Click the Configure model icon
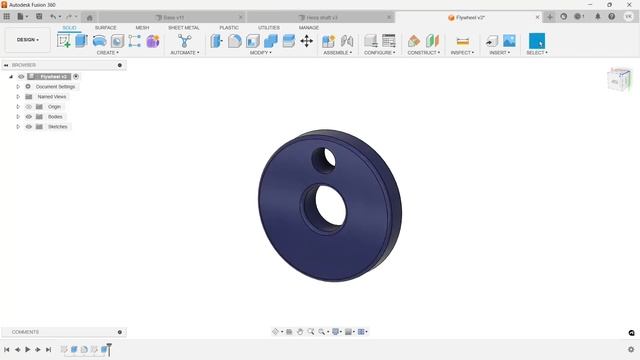The width and height of the screenshot is (640, 360). 371,41
